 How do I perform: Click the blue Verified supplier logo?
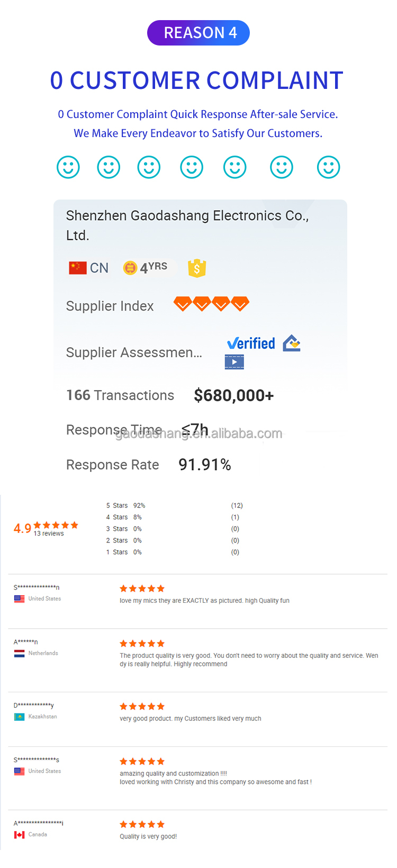(x=251, y=343)
